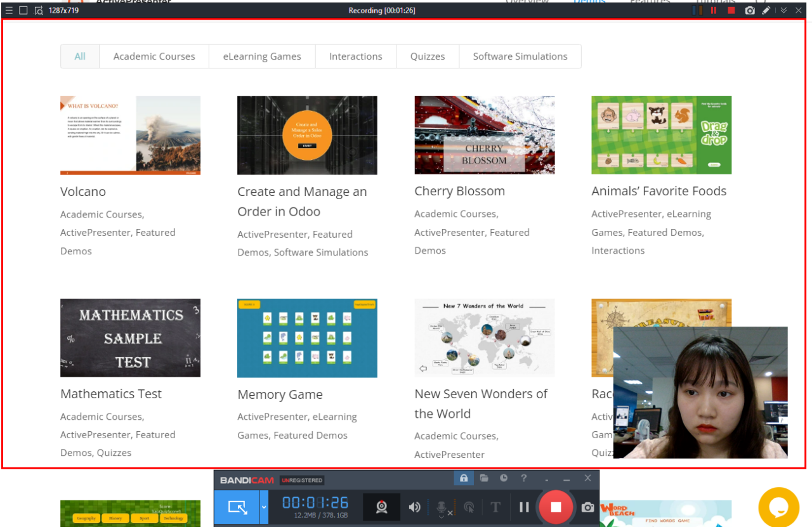Capture a screenshot with ActivePresenter's camera icon
812x527 pixels.
[750, 10]
